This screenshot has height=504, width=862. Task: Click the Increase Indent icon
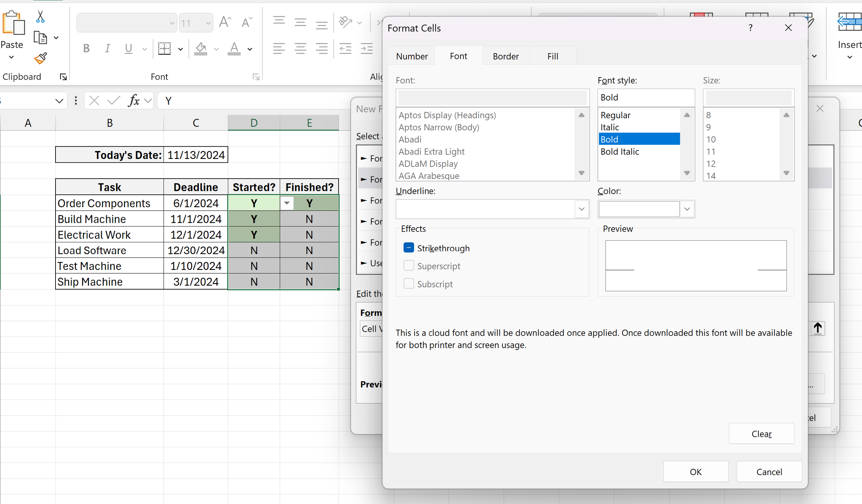(x=367, y=48)
